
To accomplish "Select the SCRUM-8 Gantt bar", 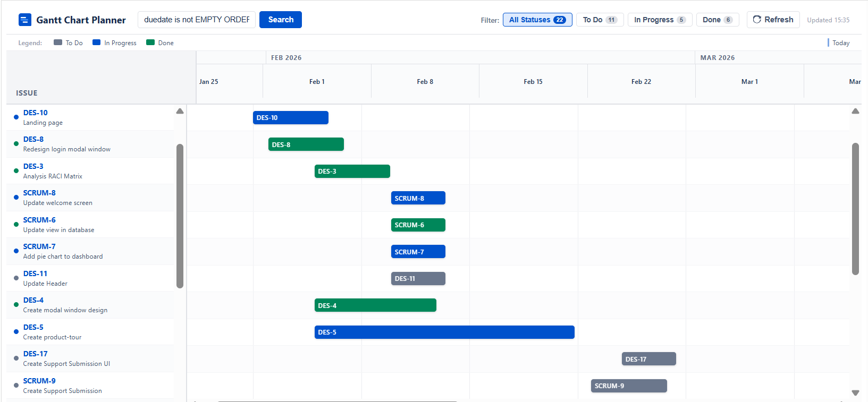I will tap(418, 198).
